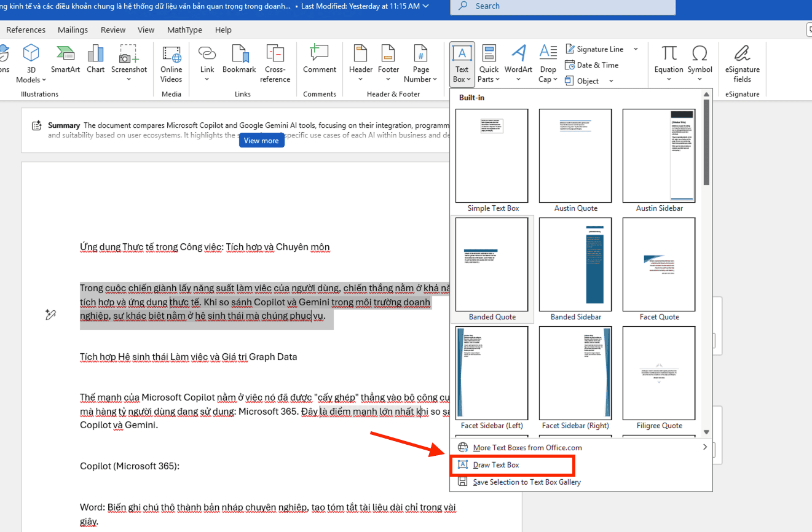
Task: Choose Save Selection to Text Box Gallery
Action: (581, 482)
